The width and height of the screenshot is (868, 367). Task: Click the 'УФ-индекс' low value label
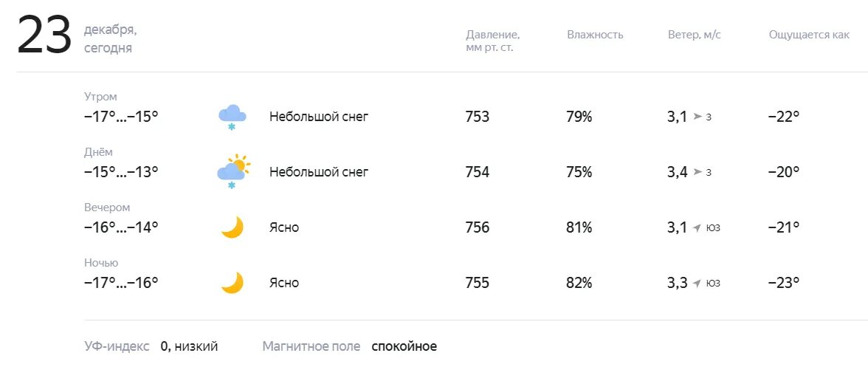189,346
